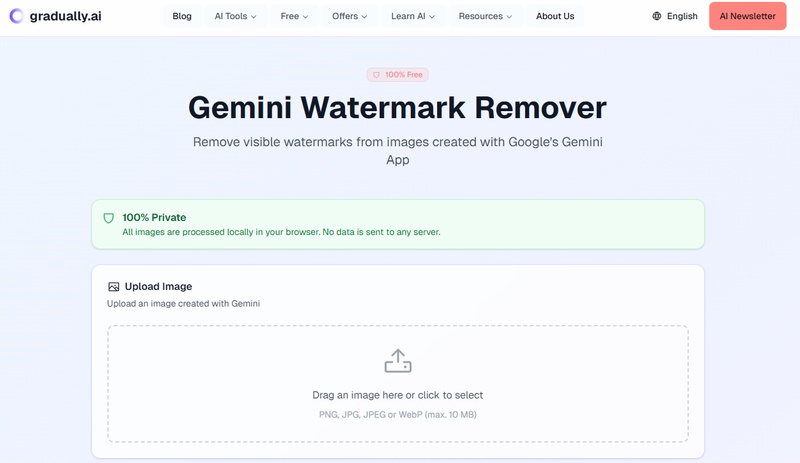Click the picture icon beside Upload Image
Viewport: 800px width, 463px height.
click(x=113, y=287)
